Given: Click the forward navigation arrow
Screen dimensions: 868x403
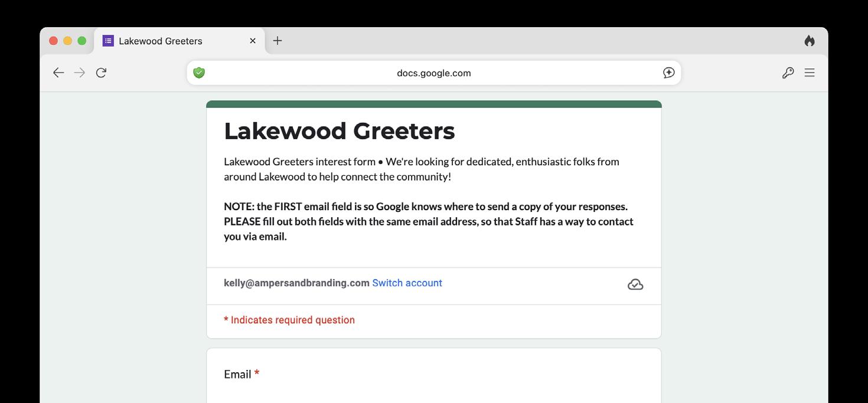Looking at the screenshot, I should (80, 73).
